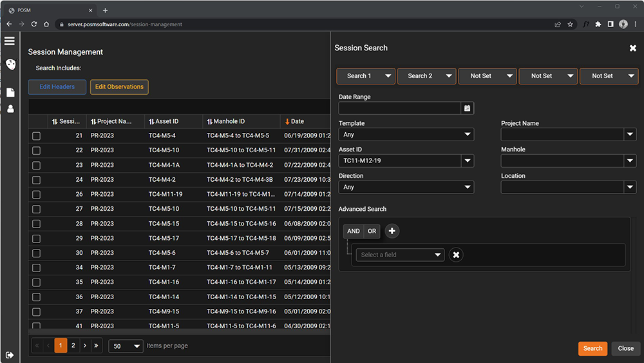Click the Edit Headers button
This screenshot has width=644, height=363.
57,87
